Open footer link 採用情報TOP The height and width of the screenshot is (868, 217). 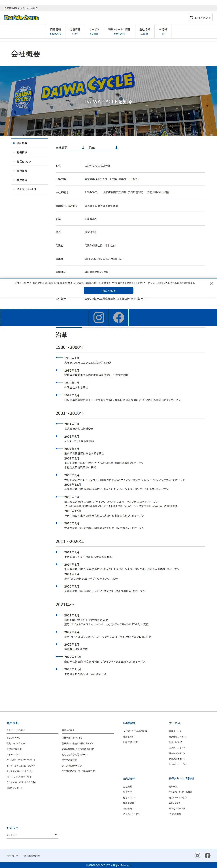[130, 803]
